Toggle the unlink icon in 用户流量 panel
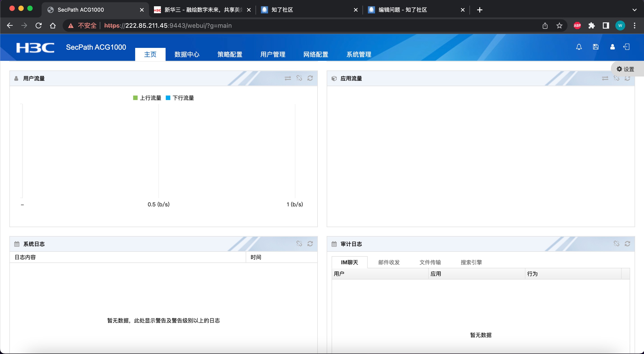Viewport: 644px width, 354px height. point(299,78)
